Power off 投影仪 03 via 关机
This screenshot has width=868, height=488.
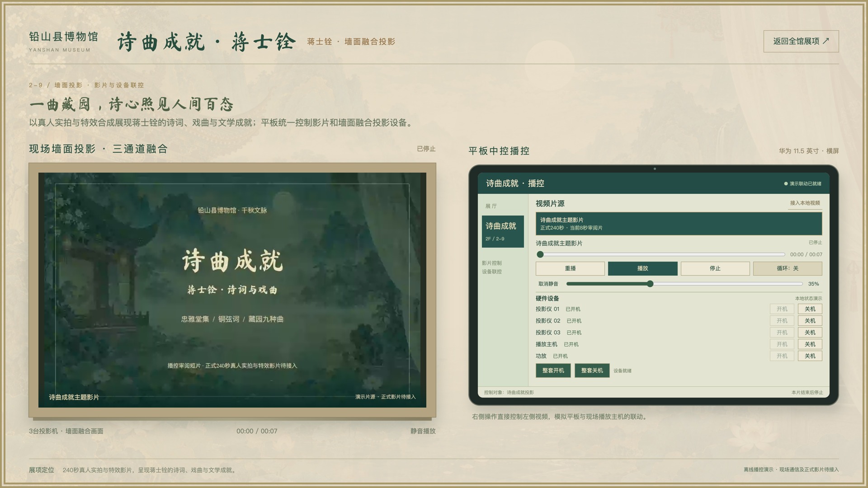point(810,333)
